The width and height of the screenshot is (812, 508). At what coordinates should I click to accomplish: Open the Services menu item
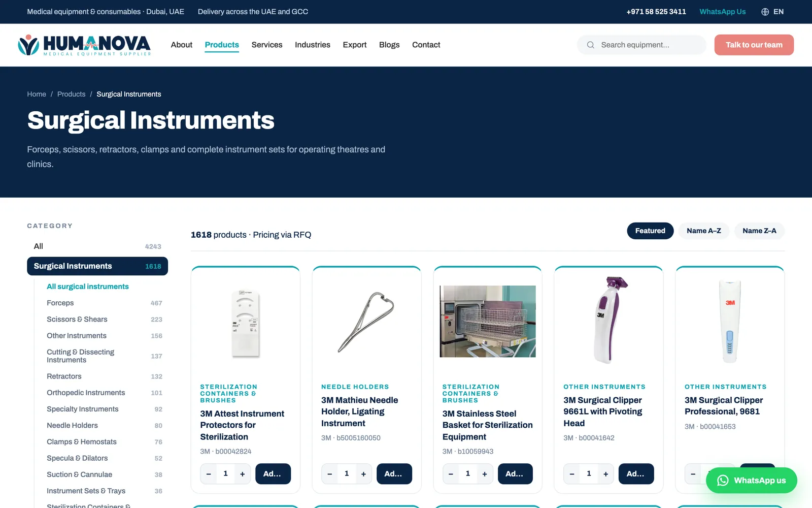pyautogui.click(x=267, y=45)
